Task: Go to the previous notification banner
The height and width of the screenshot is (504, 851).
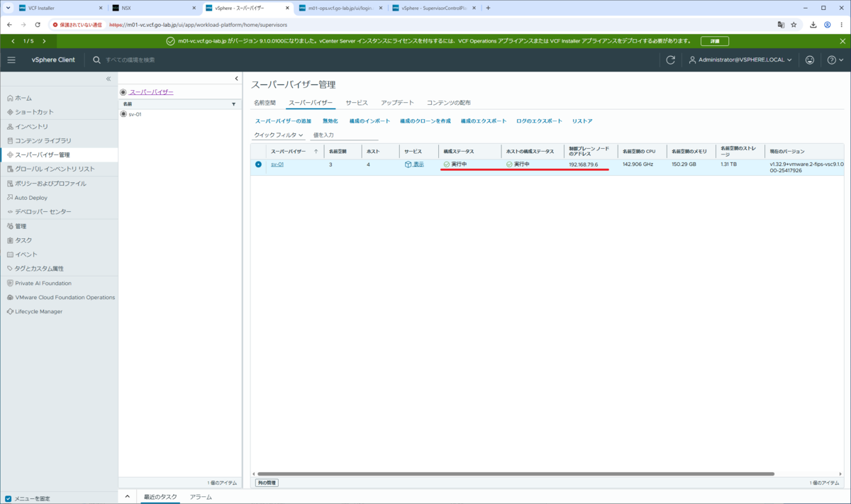Action: [x=13, y=41]
